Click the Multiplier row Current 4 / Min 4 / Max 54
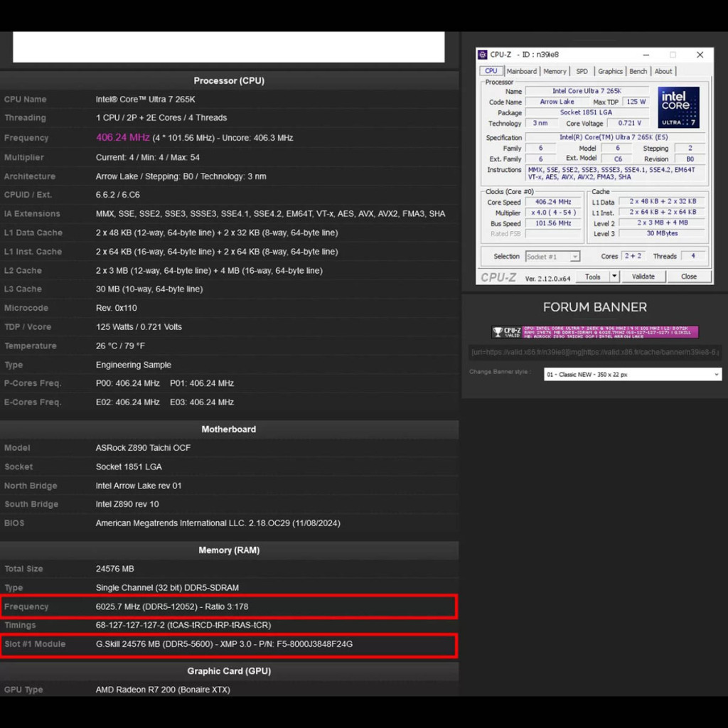728x728 pixels. [x=148, y=157]
